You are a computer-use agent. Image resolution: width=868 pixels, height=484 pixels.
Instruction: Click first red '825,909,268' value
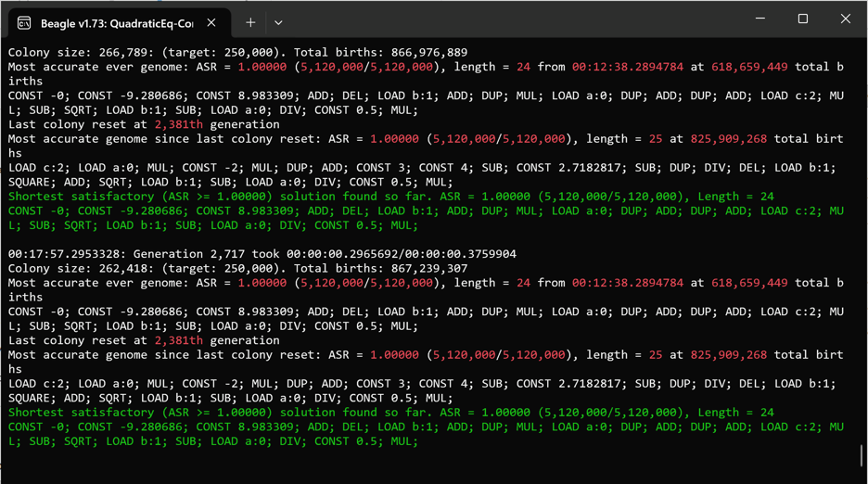729,139
